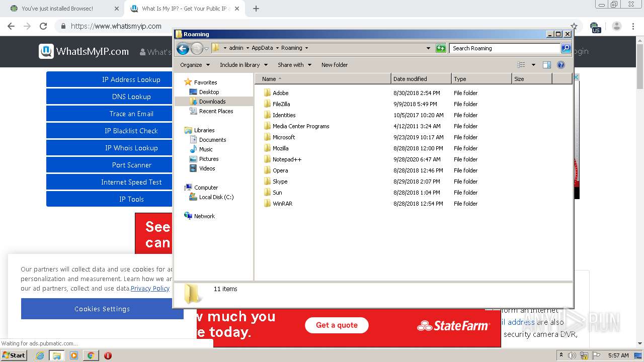Screen dimensions: 644x362
Task: Open the Privacy Policy link
Action: click(150, 289)
